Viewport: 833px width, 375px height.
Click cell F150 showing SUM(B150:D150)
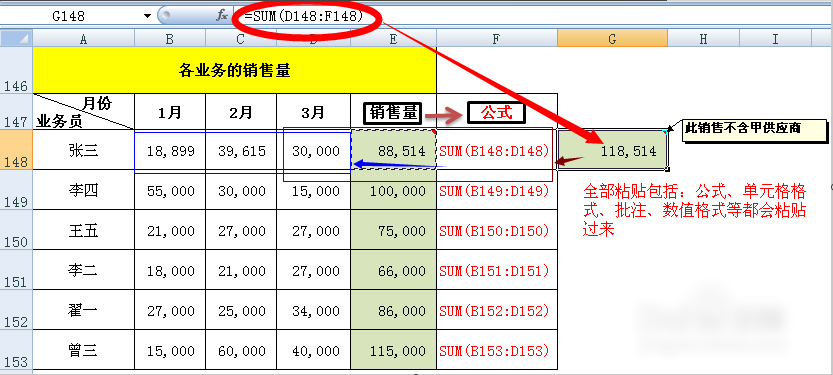tap(497, 231)
